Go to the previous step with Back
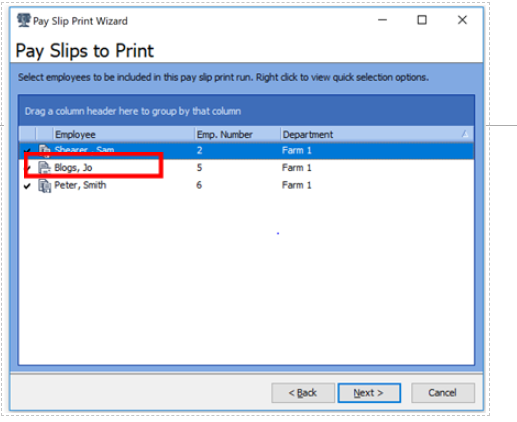This screenshot has width=517, height=422. point(303,393)
